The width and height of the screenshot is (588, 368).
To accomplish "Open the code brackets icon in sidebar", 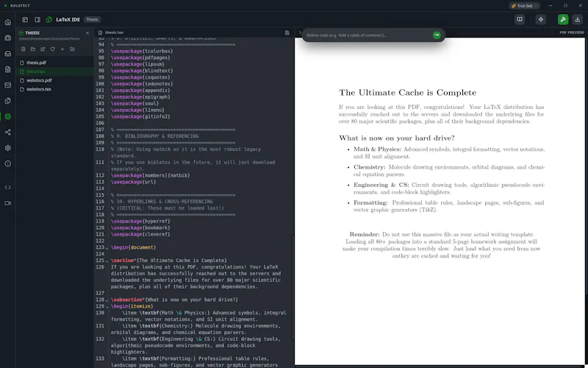I will 8,188.
